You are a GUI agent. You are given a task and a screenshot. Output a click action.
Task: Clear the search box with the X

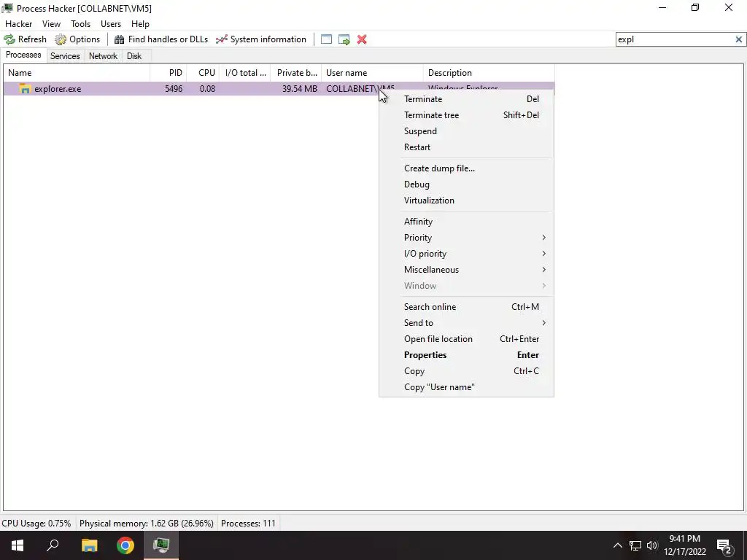[x=738, y=39]
